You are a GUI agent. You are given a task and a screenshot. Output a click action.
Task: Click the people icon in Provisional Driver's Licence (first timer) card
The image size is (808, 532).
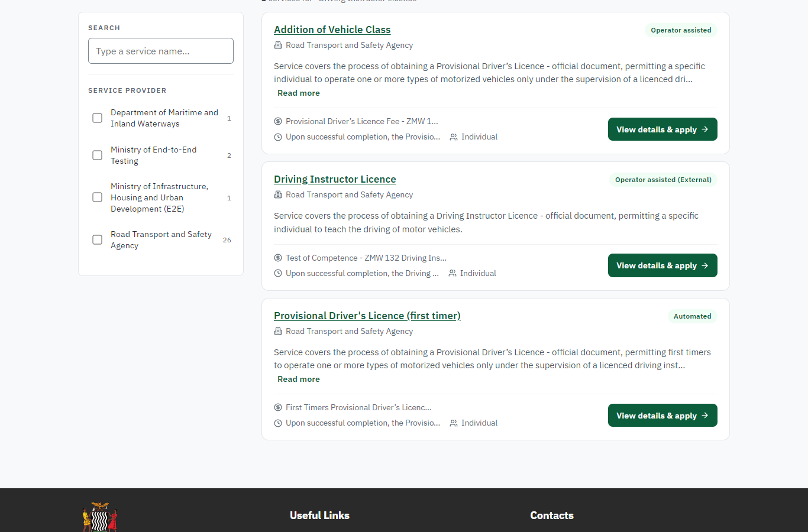point(454,423)
